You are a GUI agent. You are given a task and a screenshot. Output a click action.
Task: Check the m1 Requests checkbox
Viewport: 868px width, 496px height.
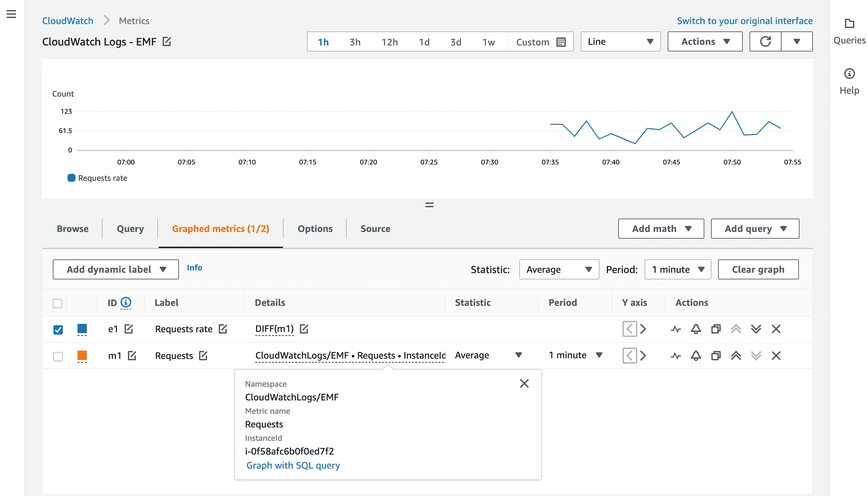(x=58, y=357)
